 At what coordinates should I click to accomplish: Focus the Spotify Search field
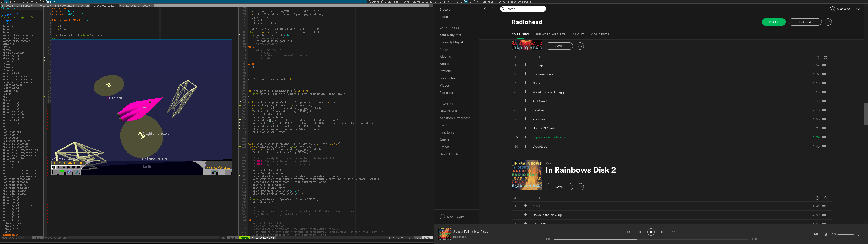coord(523,9)
